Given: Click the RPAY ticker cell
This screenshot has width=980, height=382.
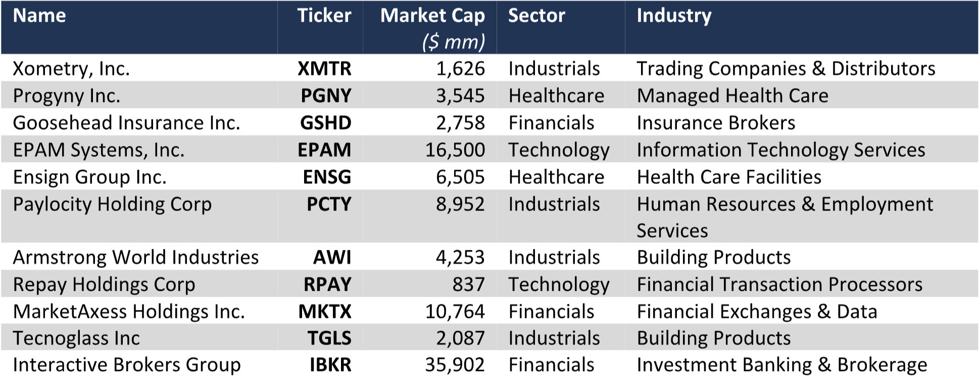Looking at the screenshot, I should coord(327,285).
